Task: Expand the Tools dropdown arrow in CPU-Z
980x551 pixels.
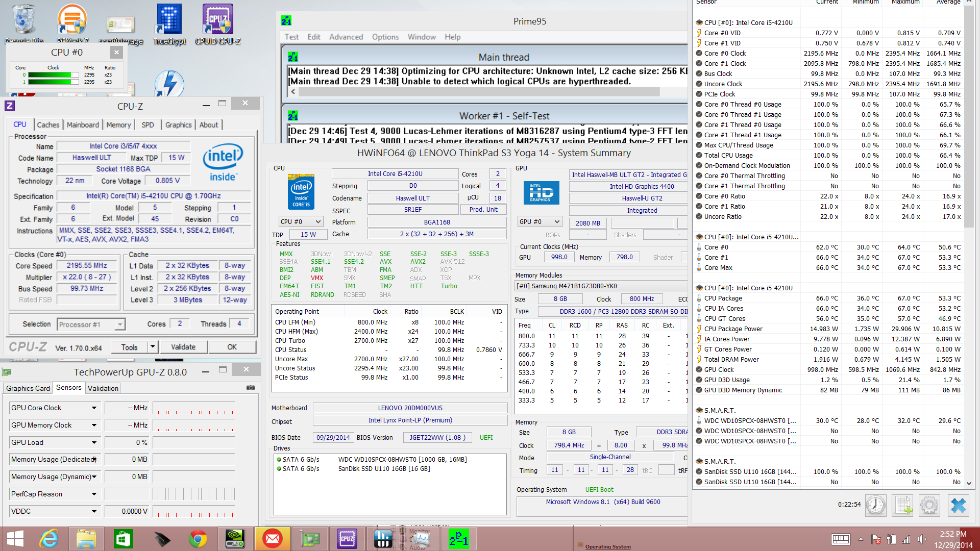Action: (152, 347)
